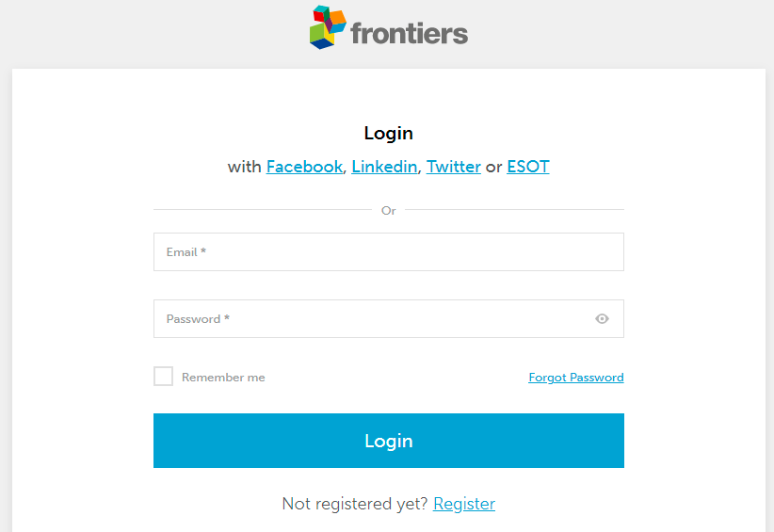Image resolution: width=774 pixels, height=532 pixels.
Task: Select the ESOT login option
Action: (x=527, y=167)
